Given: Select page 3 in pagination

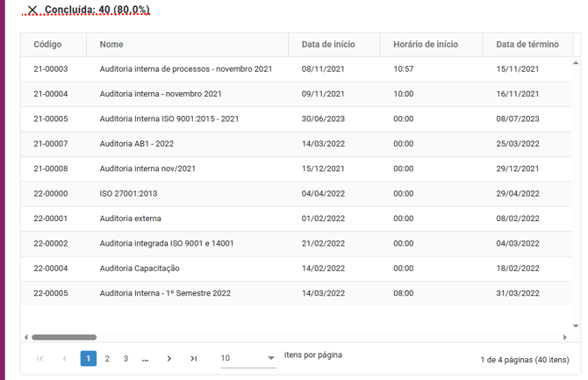Looking at the screenshot, I should pyautogui.click(x=125, y=358).
